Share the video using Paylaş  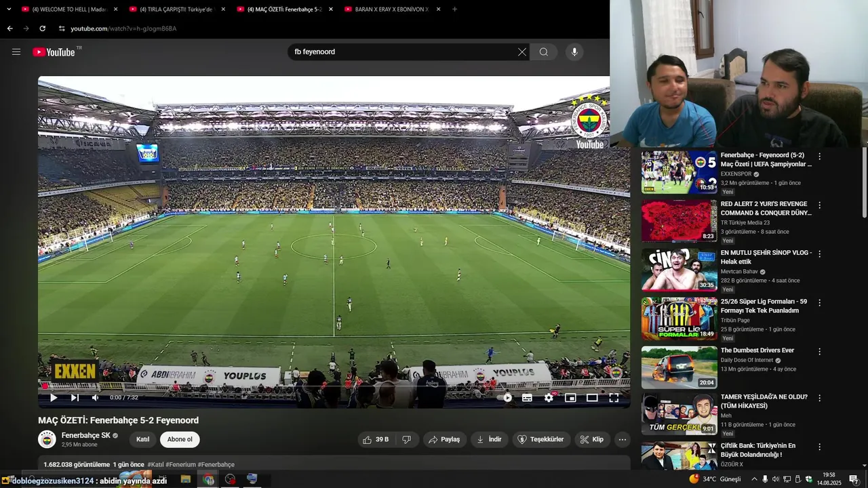coord(444,439)
